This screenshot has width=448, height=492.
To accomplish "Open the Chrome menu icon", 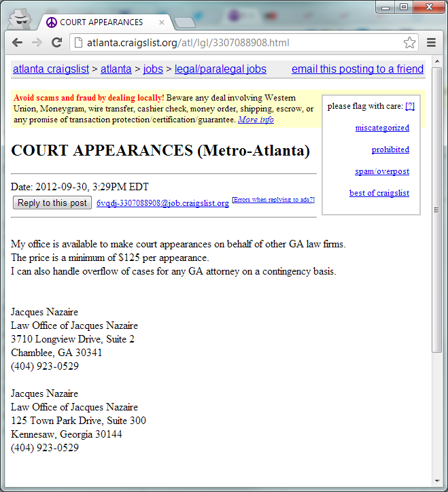I will click(431, 43).
